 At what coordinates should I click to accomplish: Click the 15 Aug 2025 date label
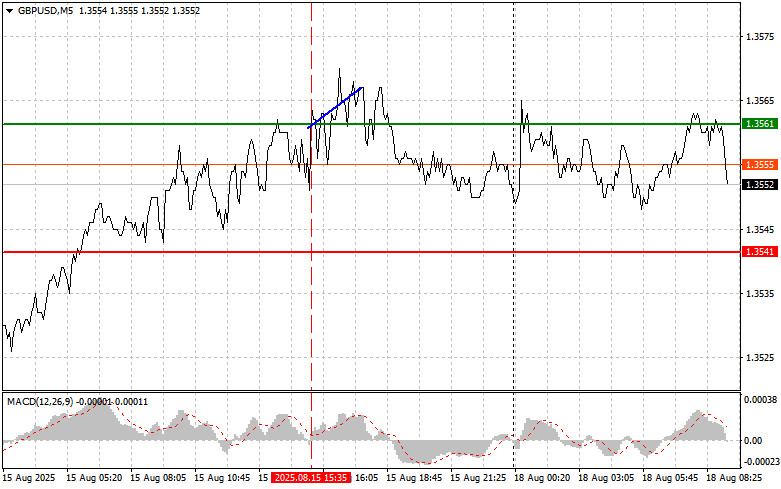[x=29, y=478]
